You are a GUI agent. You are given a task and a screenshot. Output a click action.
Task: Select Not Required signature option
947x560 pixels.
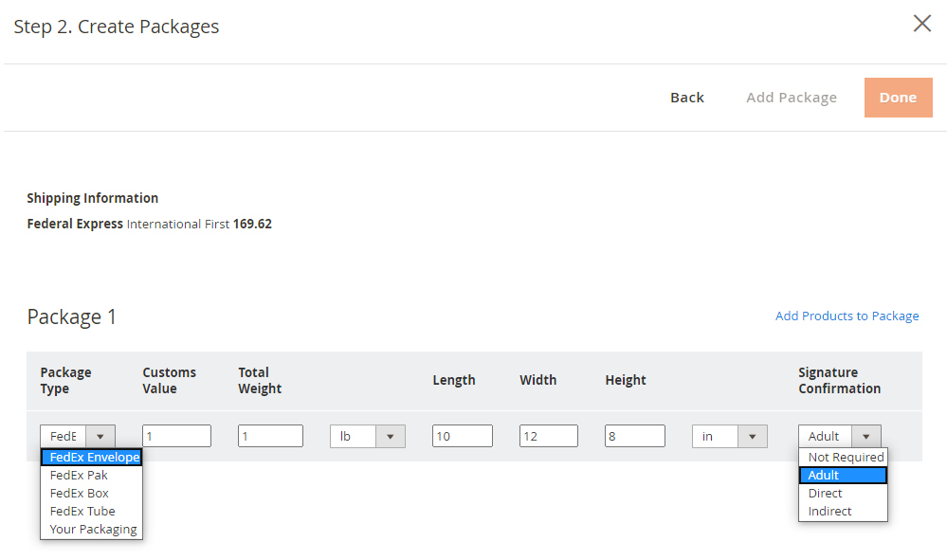846,458
